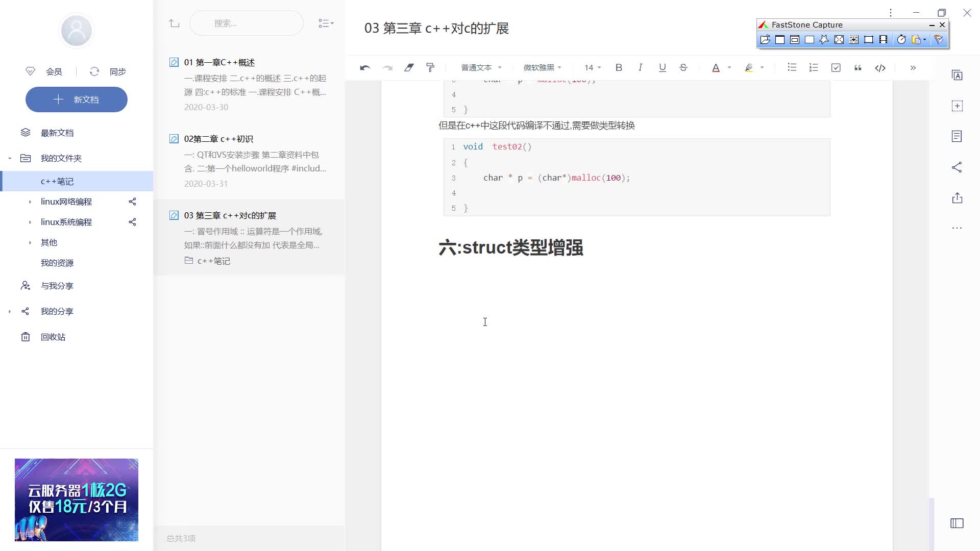
Task: Open FastStone 'Open file in editor' icon
Action: click(x=765, y=39)
